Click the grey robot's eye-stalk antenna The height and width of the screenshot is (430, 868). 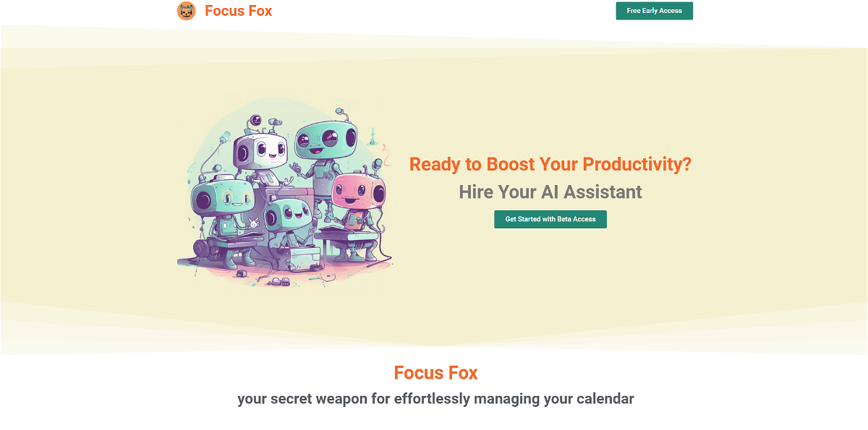(x=255, y=121)
